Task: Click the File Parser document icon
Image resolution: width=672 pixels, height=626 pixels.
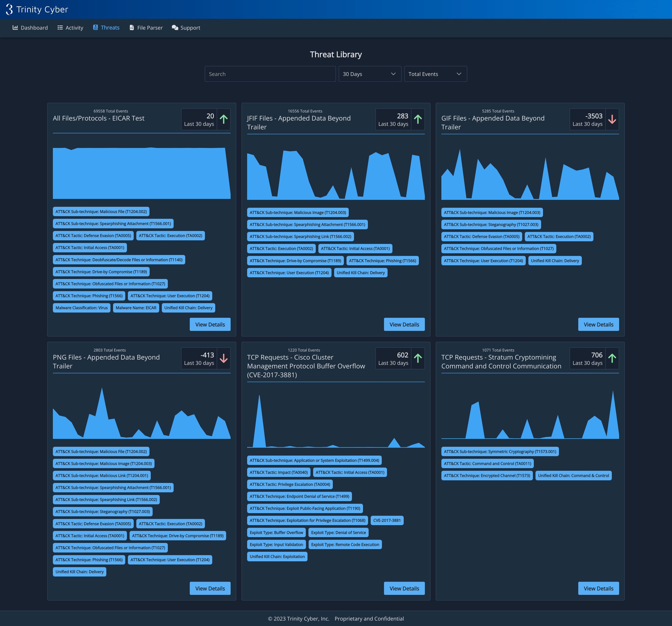Action: click(132, 27)
